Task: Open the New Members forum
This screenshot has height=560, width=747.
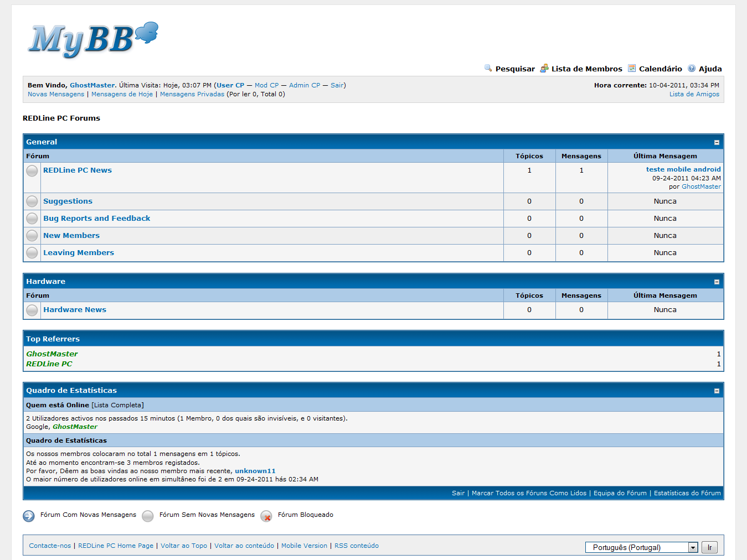Action: click(x=71, y=236)
